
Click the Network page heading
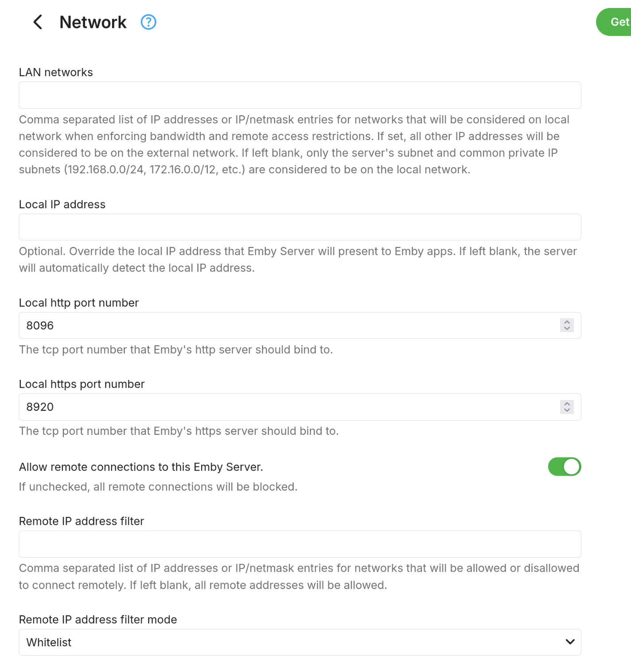(x=93, y=22)
